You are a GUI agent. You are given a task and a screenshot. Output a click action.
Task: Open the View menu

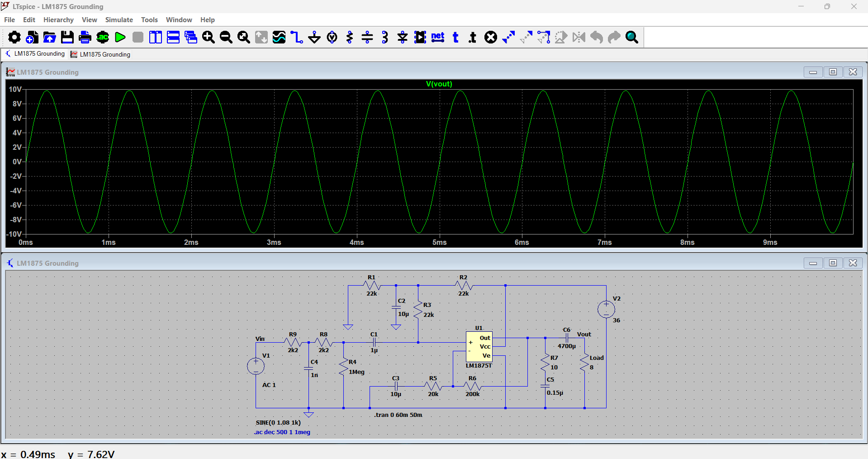90,20
